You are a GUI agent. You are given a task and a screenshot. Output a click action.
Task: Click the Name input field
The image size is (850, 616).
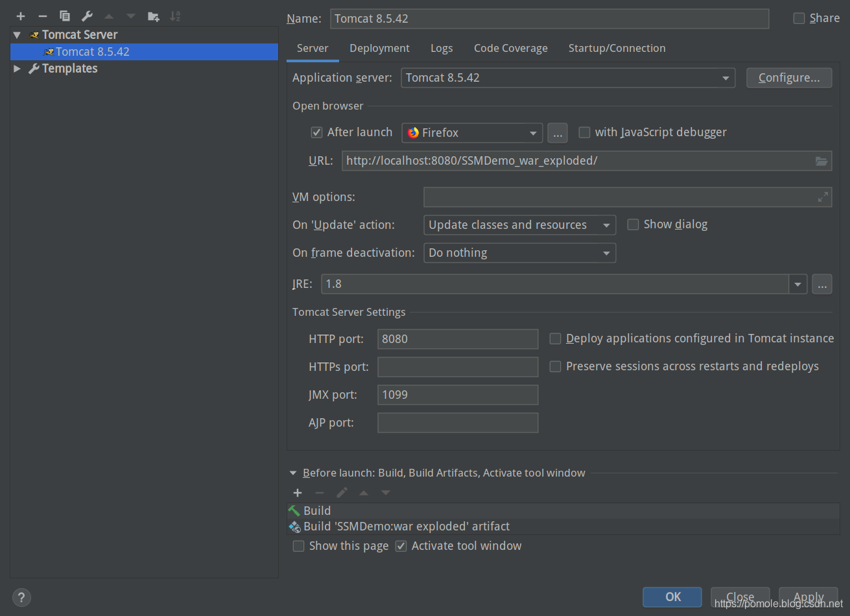coord(549,19)
